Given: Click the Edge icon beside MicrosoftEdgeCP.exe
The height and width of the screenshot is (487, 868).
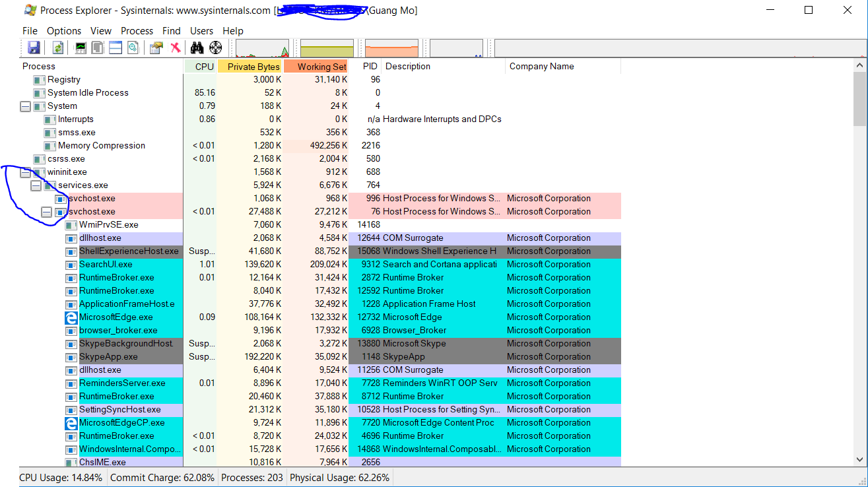Looking at the screenshot, I should 71,423.
